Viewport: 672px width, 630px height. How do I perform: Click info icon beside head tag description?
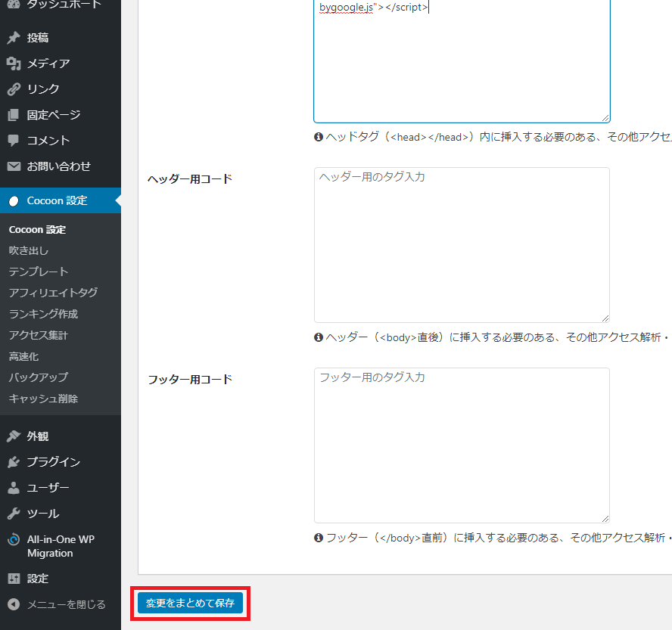[x=319, y=137]
